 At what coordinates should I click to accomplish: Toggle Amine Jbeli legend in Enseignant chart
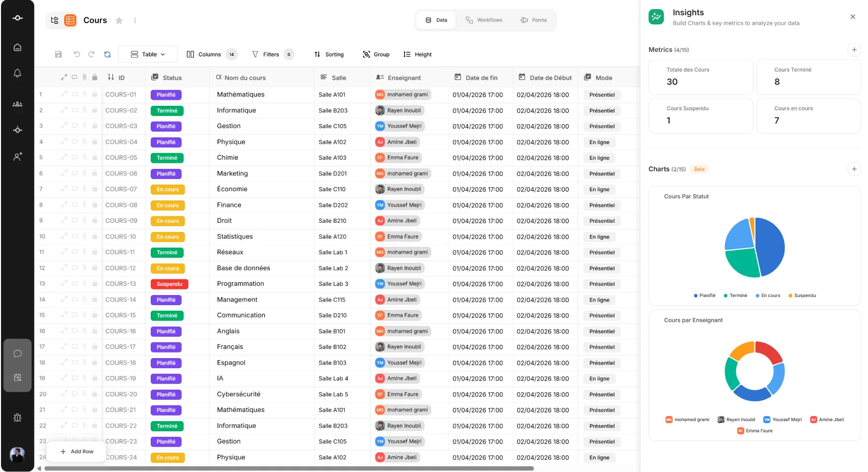coord(827,420)
